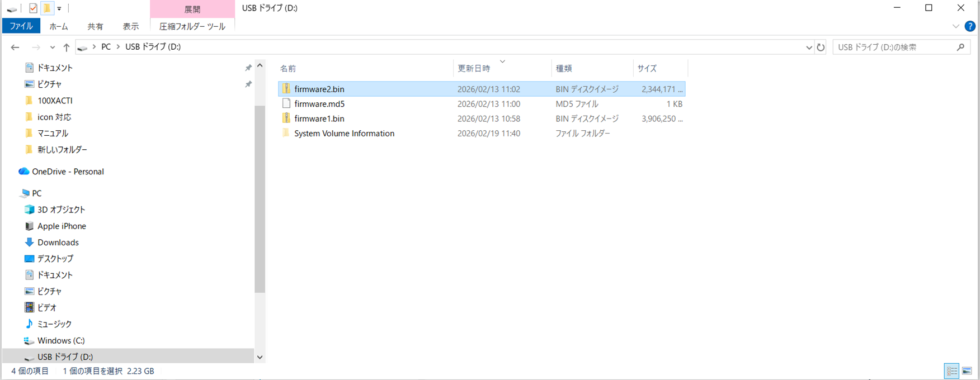Switch to the 表示 ribbon tab
Viewport: 980px width, 380px height.
tap(130, 26)
